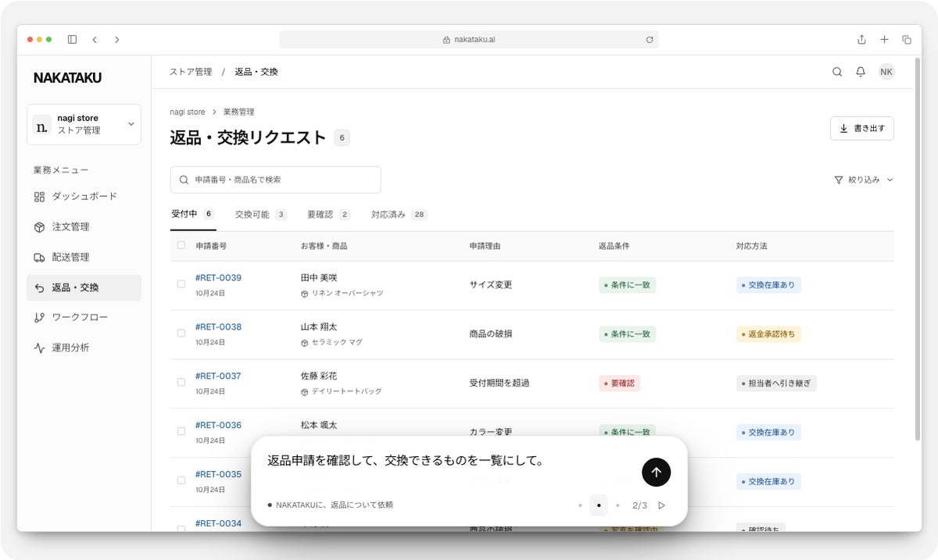Open ワークフロー in the sidebar
The width and height of the screenshot is (938, 560).
[x=84, y=318]
